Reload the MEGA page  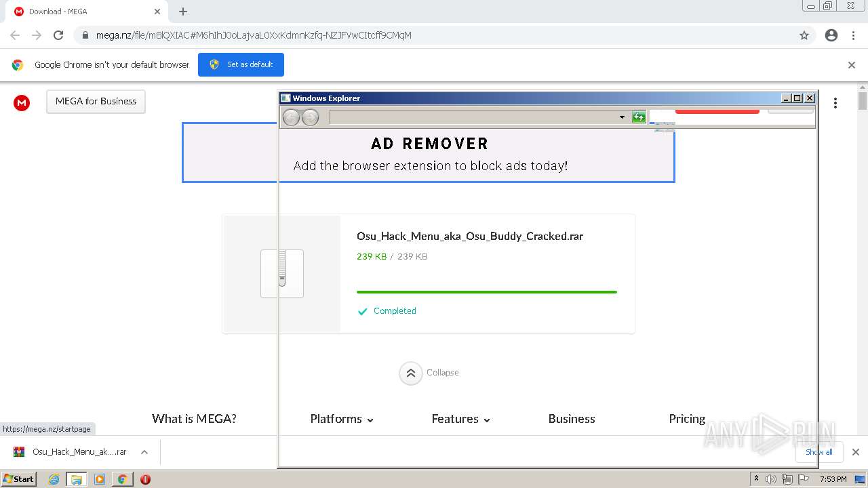point(58,35)
